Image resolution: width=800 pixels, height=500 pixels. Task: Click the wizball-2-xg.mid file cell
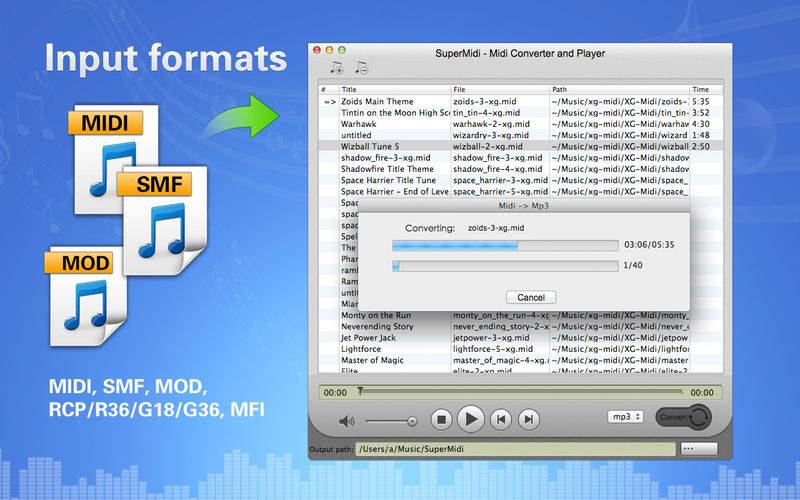[x=501, y=146]
